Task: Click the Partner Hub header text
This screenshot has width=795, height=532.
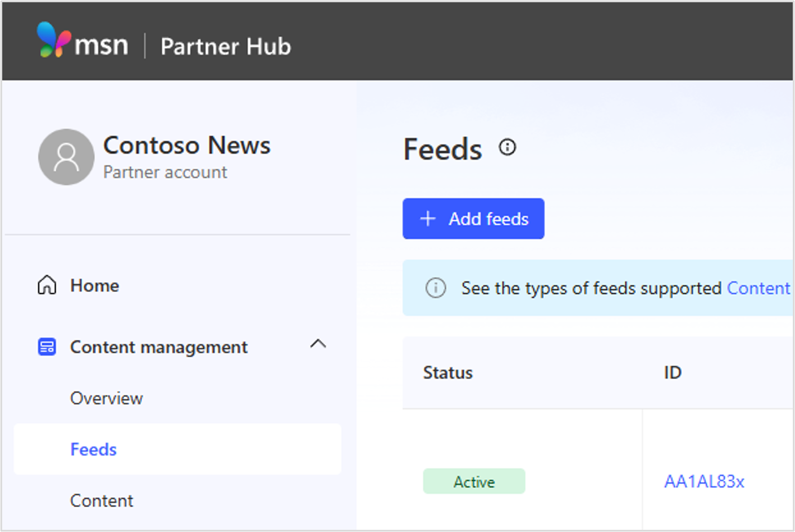Action: (225, 46)
